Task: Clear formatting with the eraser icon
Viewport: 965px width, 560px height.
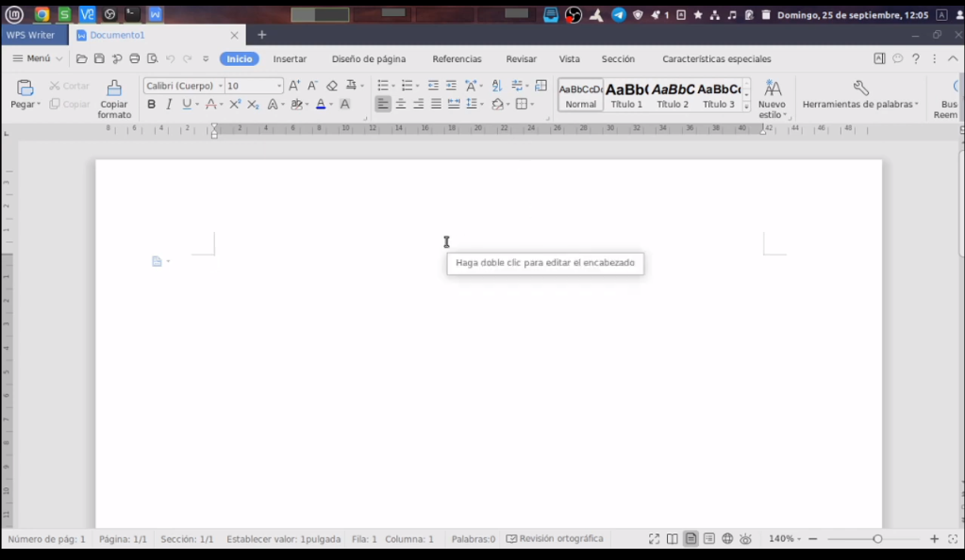Action: (x=332, y=86)
